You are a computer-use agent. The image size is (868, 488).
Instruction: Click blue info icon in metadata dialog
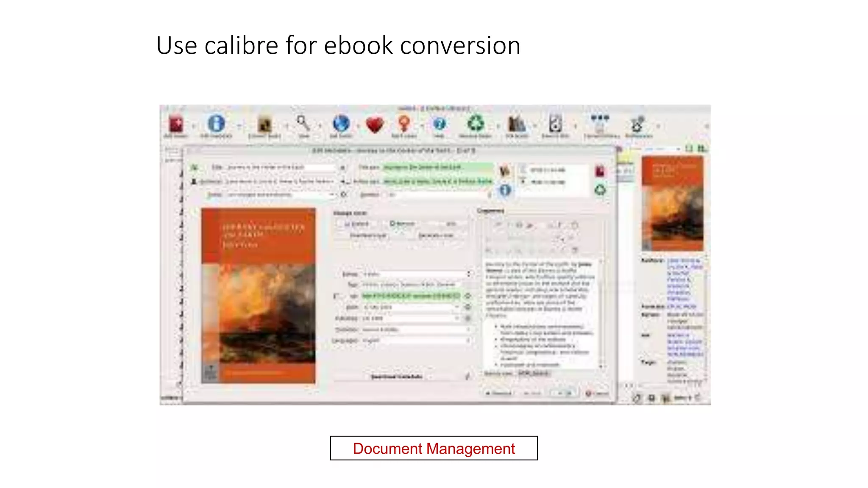(x=505, y=190)
